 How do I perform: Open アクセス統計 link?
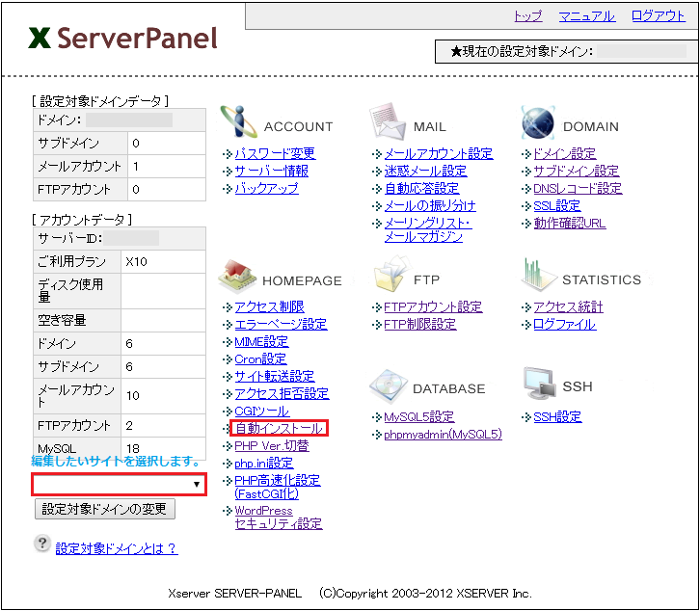point(568,307)
